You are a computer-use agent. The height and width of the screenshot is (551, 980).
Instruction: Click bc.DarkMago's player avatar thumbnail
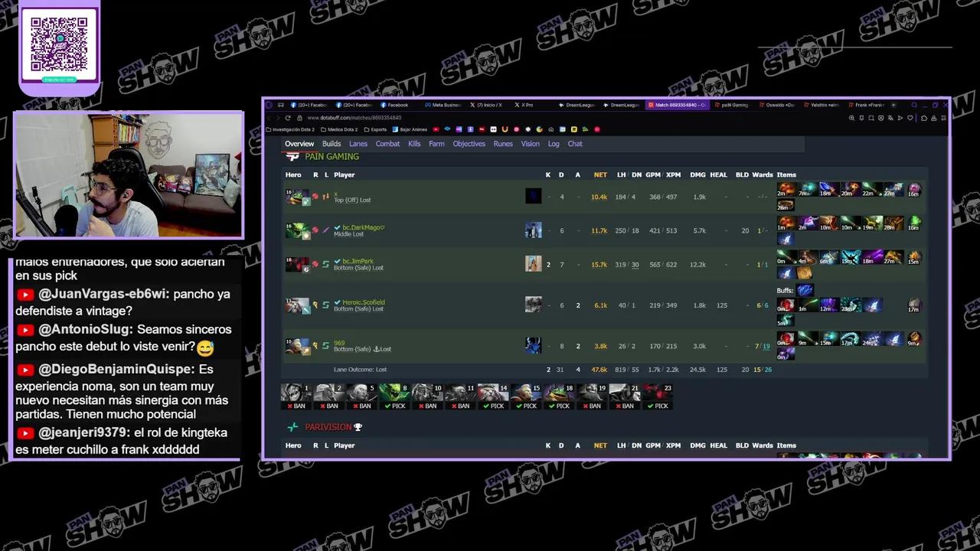[533, 230]
